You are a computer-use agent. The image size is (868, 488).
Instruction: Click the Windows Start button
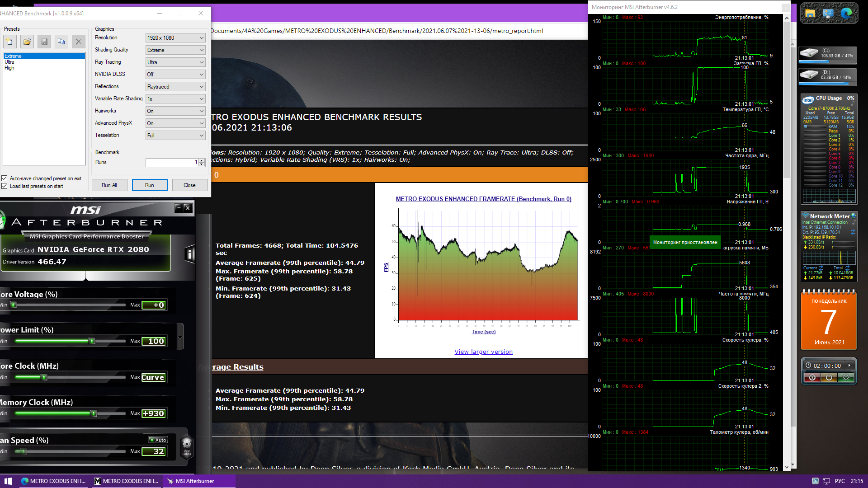pyautogui.click(x=7, y=481)
